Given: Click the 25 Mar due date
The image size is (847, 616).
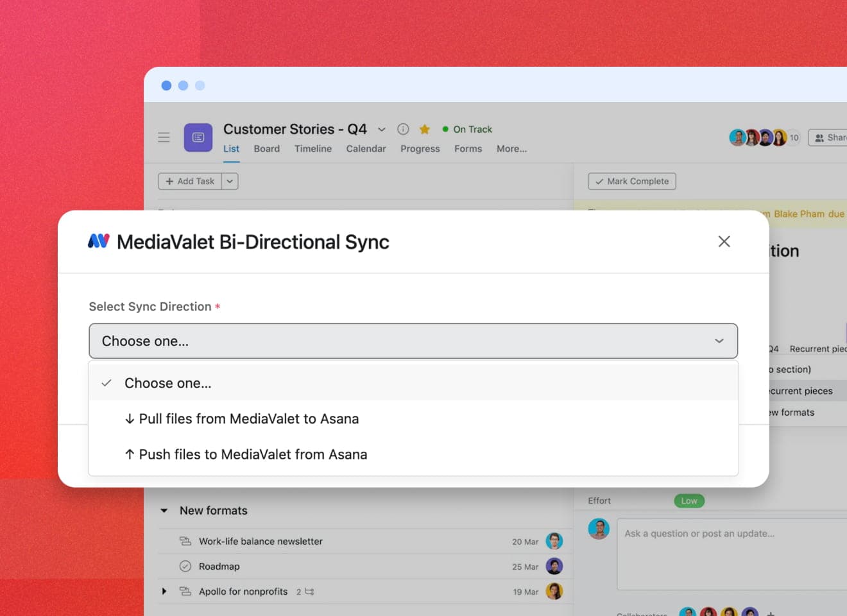Looking at the screenshot, I should pos(526,567).
